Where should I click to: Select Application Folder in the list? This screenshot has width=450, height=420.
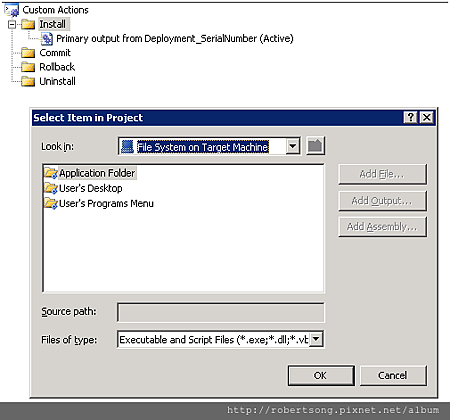[97, 173]
